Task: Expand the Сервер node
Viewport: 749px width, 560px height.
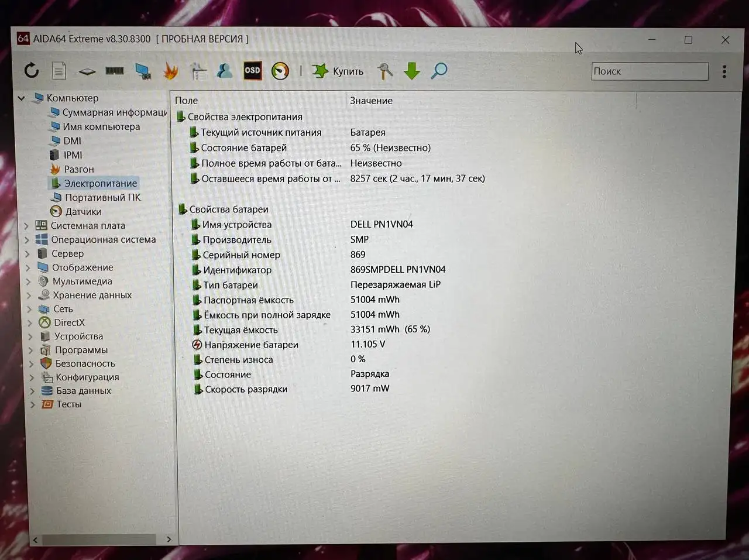Action: [x=28, y=253]
